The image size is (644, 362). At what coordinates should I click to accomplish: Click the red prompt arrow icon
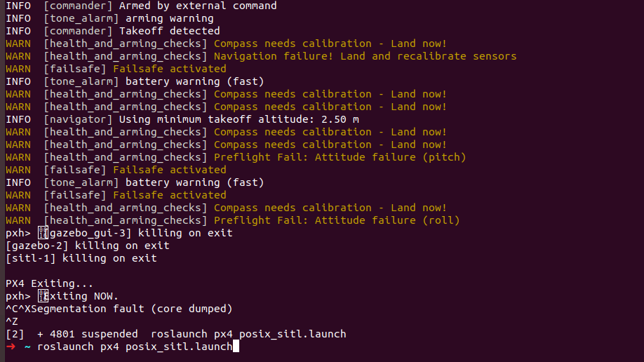click(11, 347)
